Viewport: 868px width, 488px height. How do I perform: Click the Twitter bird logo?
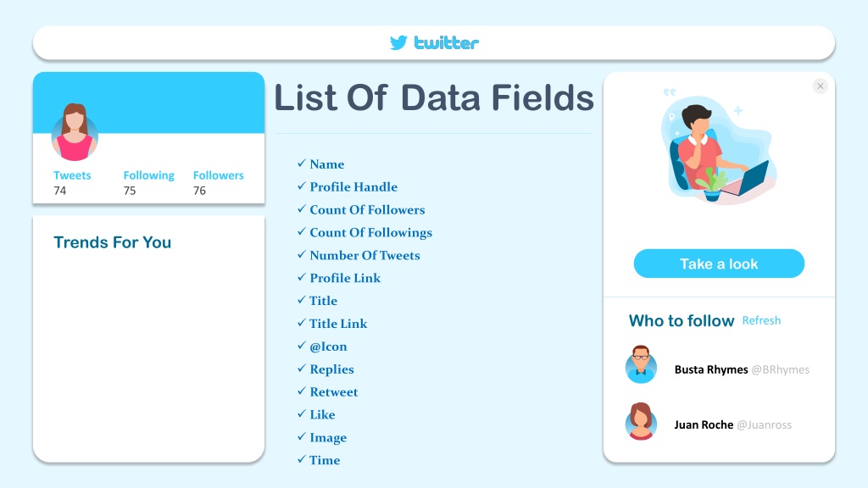398,42
